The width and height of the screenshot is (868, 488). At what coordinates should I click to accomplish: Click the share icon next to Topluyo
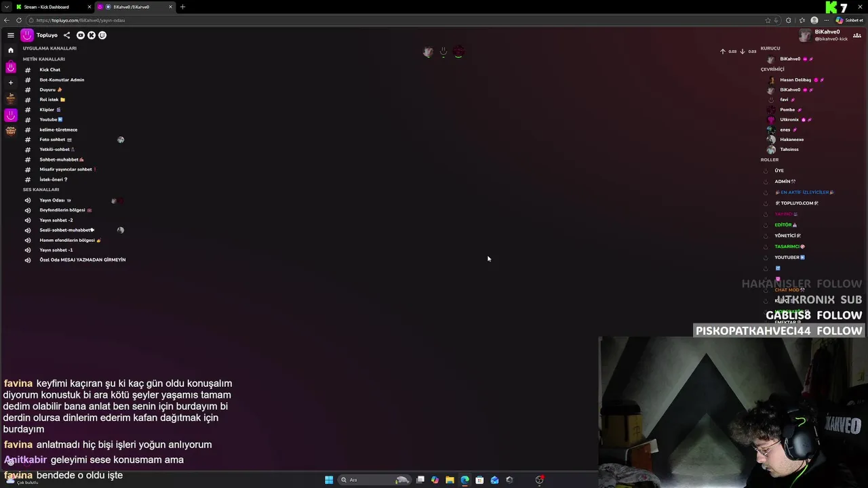point(66,35)
